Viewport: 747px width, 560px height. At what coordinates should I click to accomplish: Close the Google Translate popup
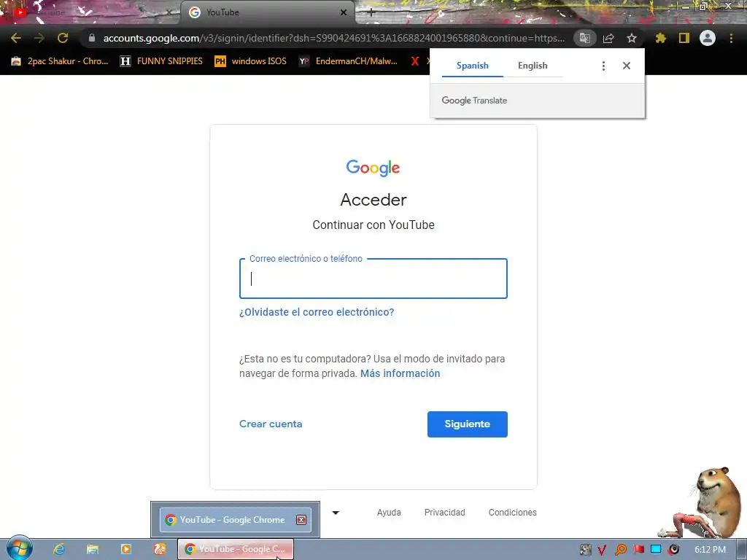pyautogui.click(x=627, y=66)
